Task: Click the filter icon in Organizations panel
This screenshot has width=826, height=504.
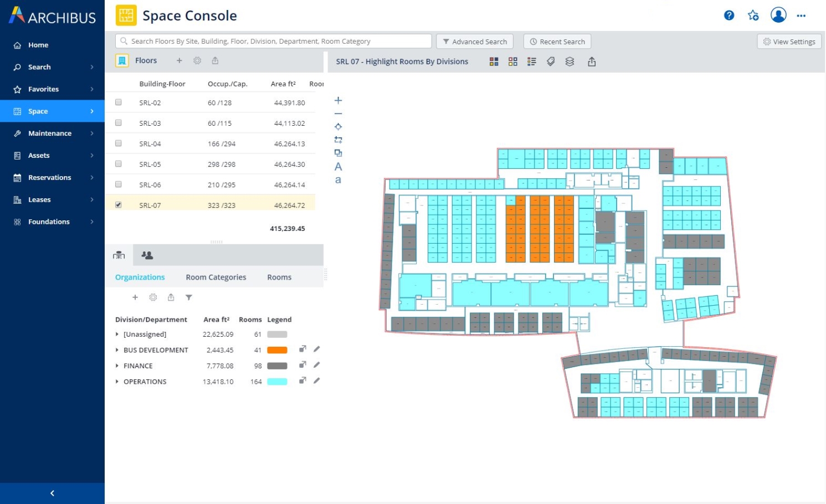Action: click(x=189, y=297)
